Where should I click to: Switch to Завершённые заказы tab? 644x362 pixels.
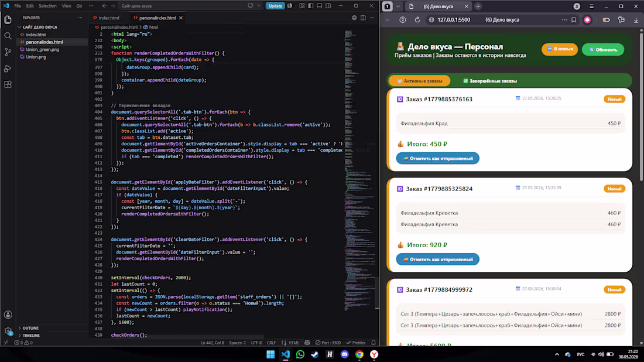tap(490, 81)
